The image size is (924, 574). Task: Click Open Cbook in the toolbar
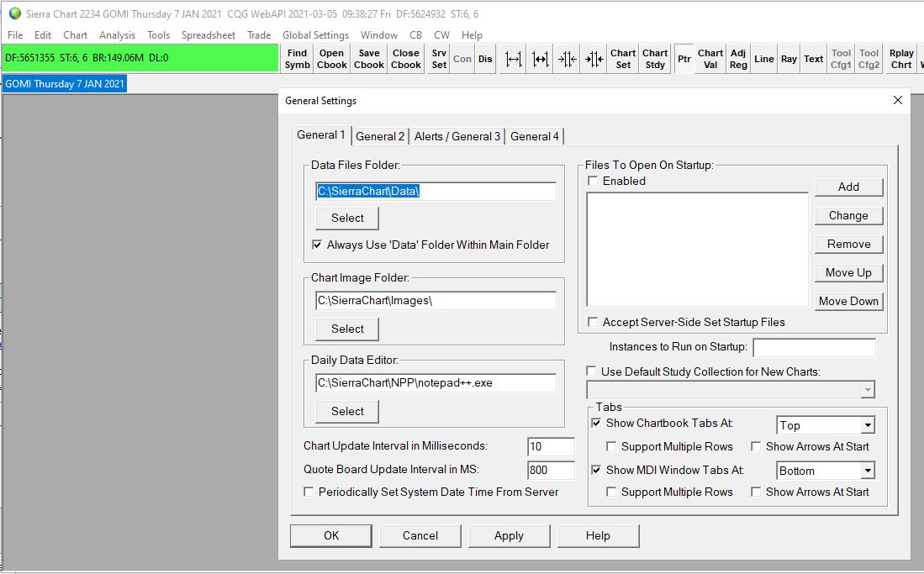[332, 59]
